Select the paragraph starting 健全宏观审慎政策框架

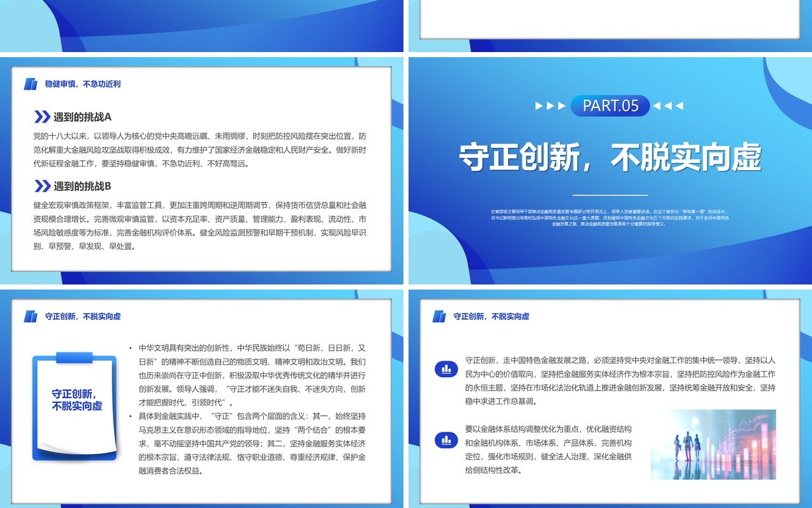point(200,225)
